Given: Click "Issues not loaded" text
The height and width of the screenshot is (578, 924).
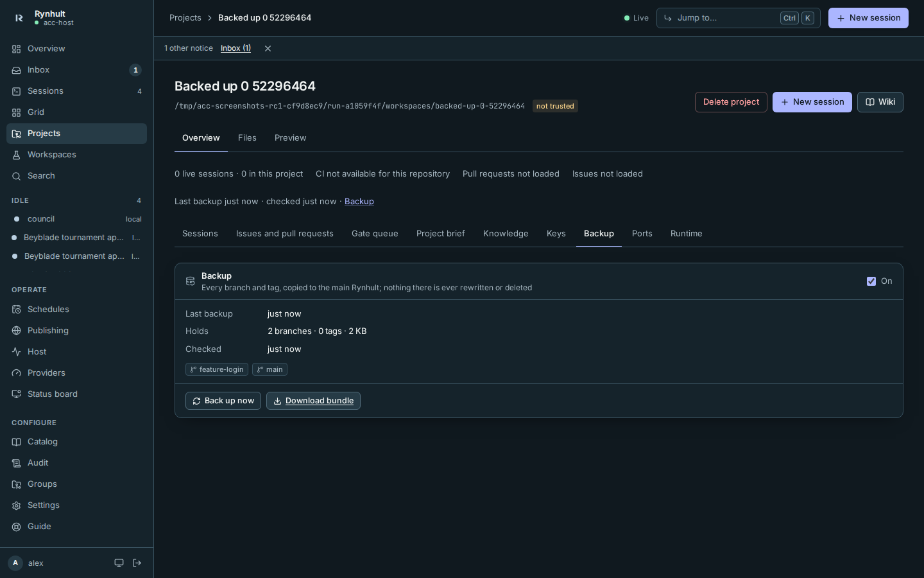Looking at the screenshot, I should point(608,174).
